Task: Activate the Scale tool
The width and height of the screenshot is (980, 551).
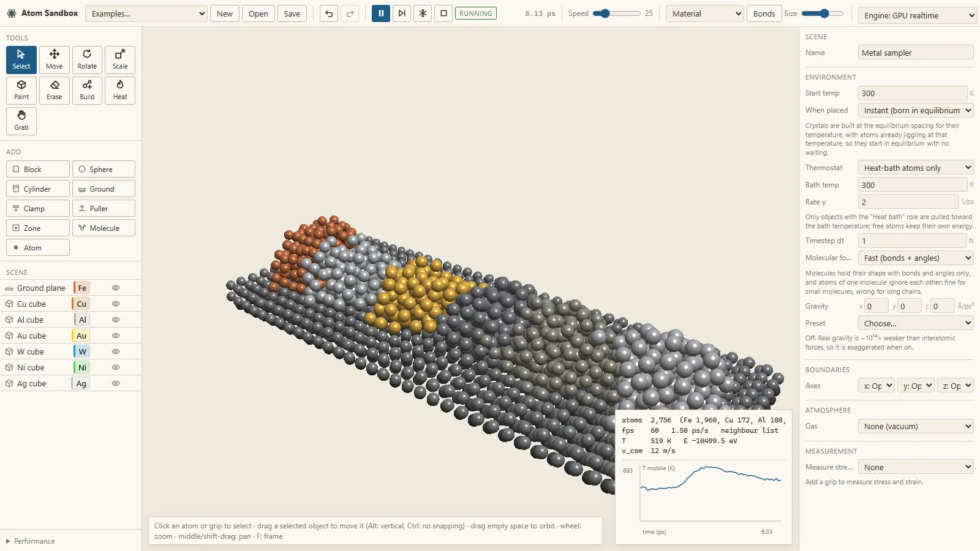Action: (x=120, y=60)
